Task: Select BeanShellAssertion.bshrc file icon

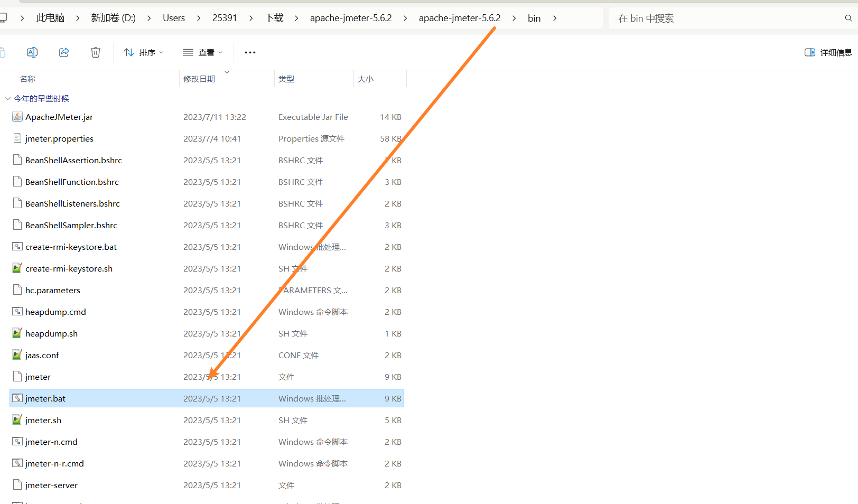Action: 17,160
